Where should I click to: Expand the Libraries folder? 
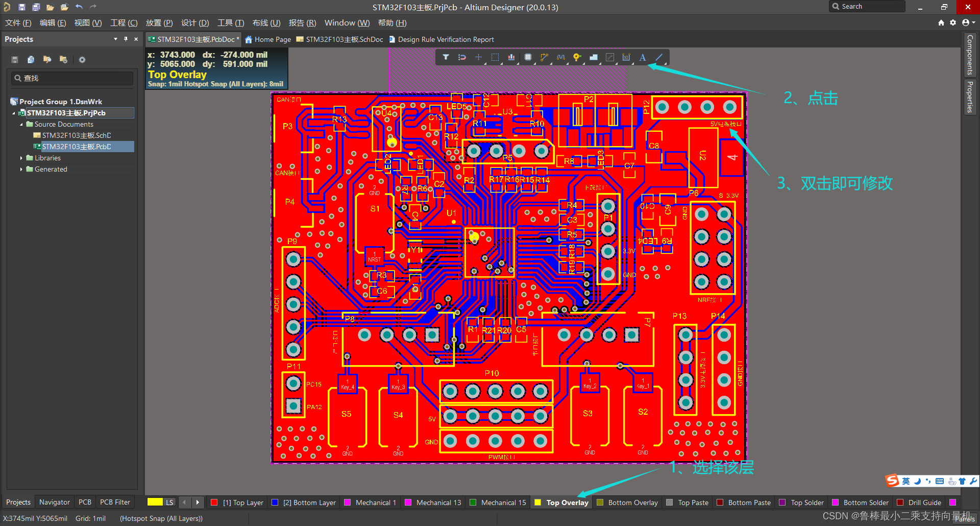[21, 158]
